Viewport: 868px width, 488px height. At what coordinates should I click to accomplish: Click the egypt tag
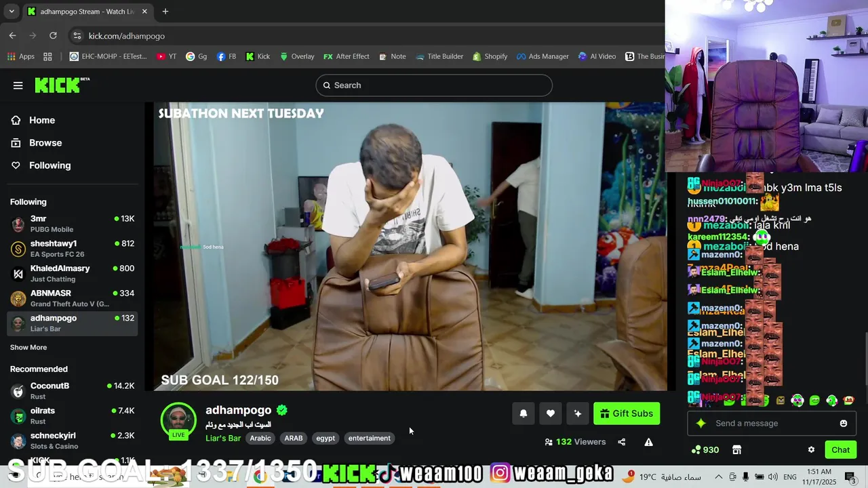pos(325,439)
